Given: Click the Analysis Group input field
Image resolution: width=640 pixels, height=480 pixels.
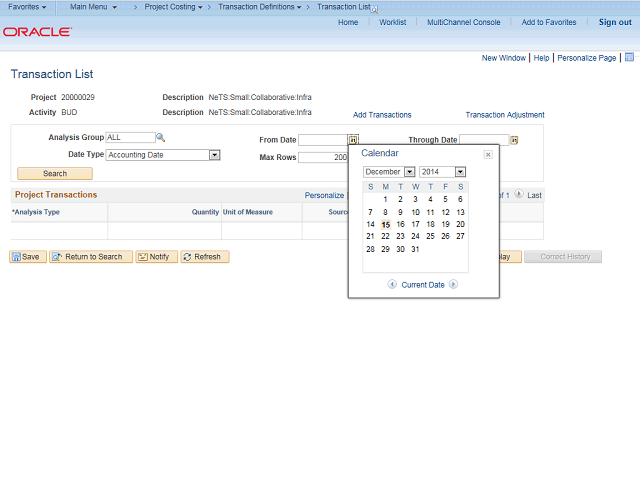Looking at the screenshot, I should point(130,138).
